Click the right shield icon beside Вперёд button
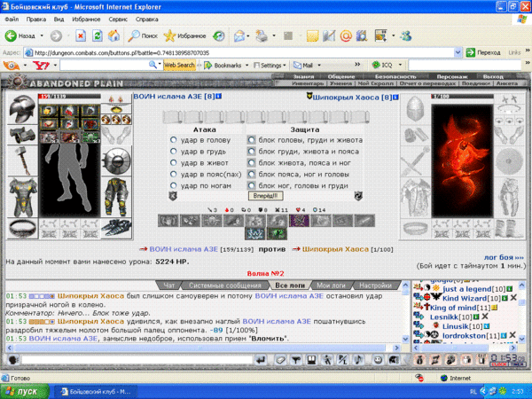532x399 pixels. point(358,196)
